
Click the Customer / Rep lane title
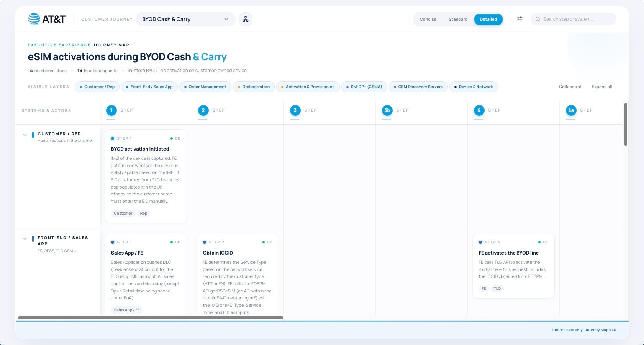pos(59,134)
